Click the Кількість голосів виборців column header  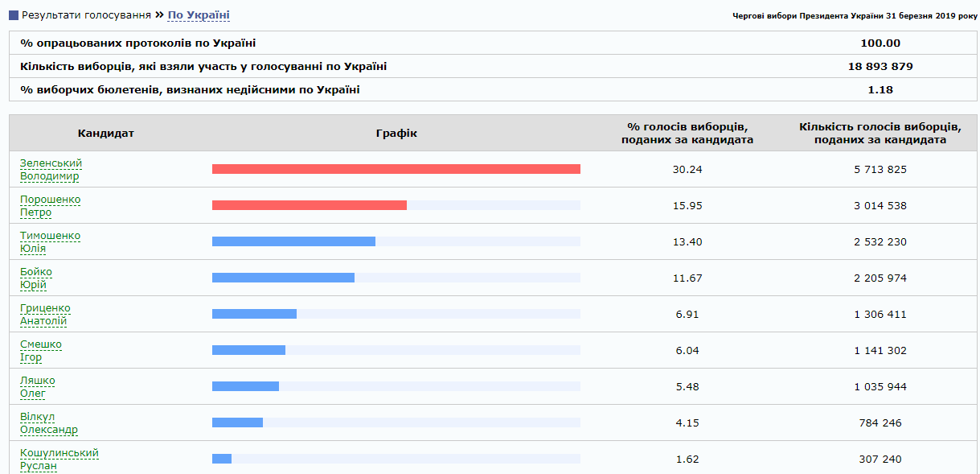point(880,133)
